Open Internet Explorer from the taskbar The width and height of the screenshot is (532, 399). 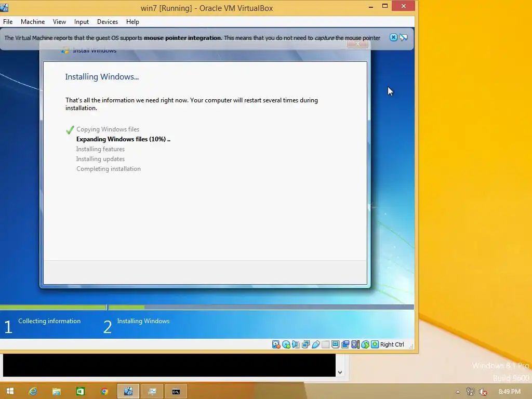[x=33, y=391]
